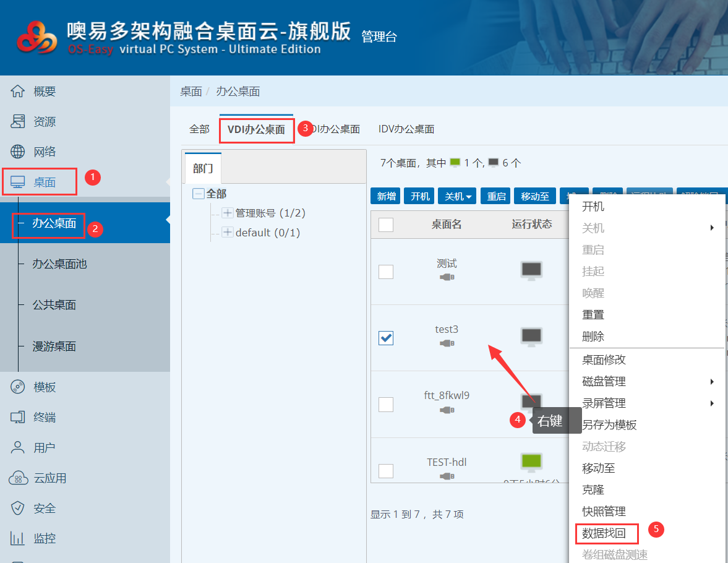The width and height of the screenshot is (728, 563).
Task: Click the Terminal device icon
Action: [x=18, y=418]
